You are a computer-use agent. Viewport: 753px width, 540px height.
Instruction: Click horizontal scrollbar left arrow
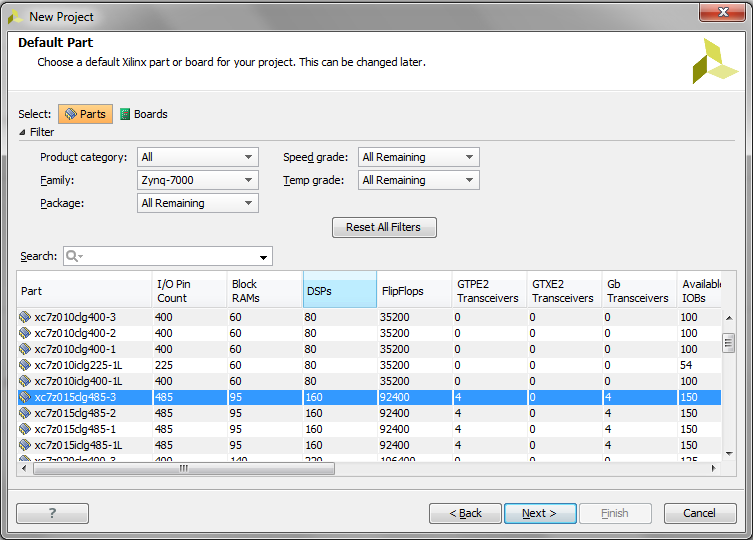coord(24,468)
